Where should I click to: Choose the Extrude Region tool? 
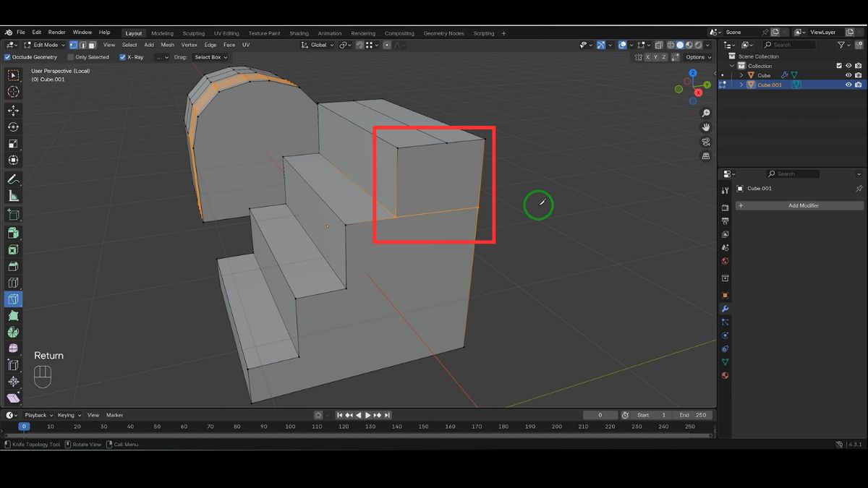tap(13, 233)
